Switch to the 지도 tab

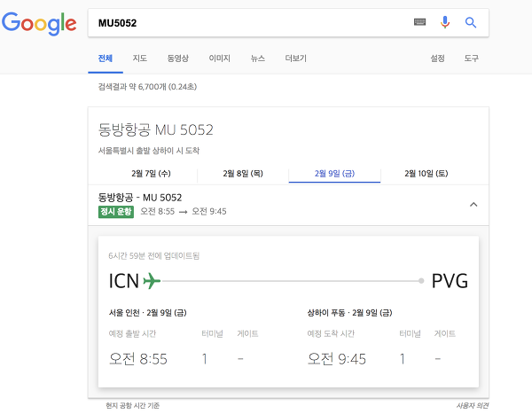tap(140, 59)
